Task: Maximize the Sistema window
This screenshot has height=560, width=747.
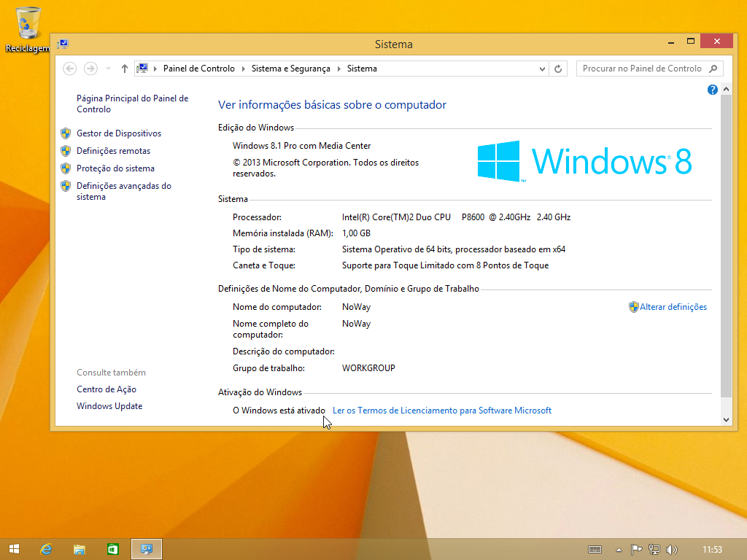Action: [x=691, y=42]
